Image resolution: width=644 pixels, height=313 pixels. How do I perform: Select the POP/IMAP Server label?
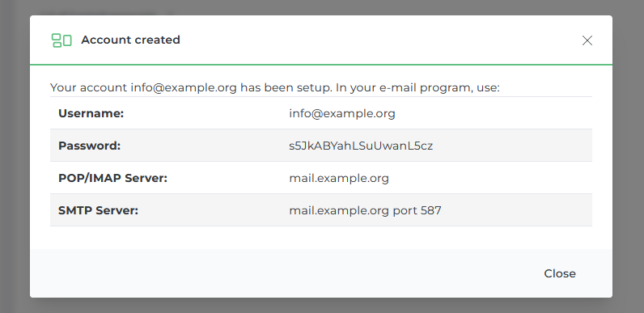[x=113, y=178]
